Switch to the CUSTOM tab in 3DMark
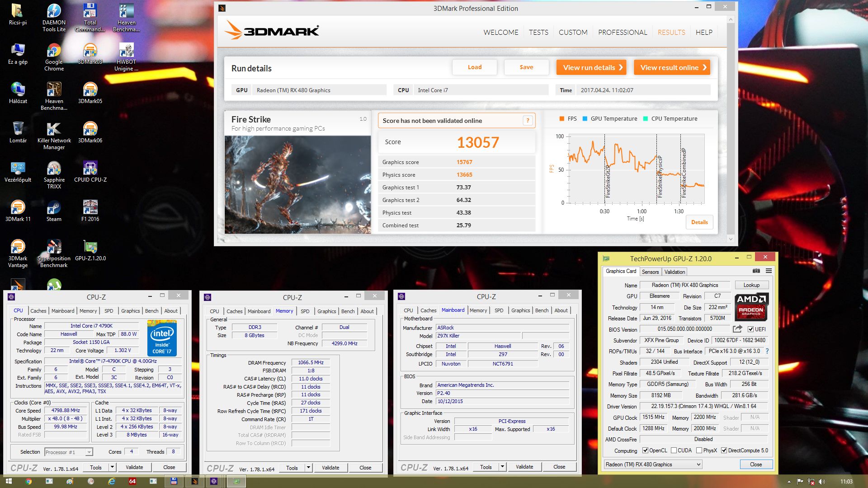The height and width of the screenshot is (488, 868). point(573,32)
